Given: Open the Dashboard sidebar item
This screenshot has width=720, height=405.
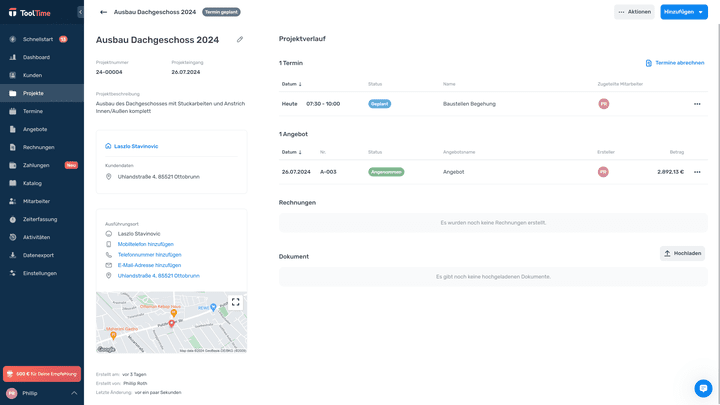Looking at the screenshot, I should 42,57.
